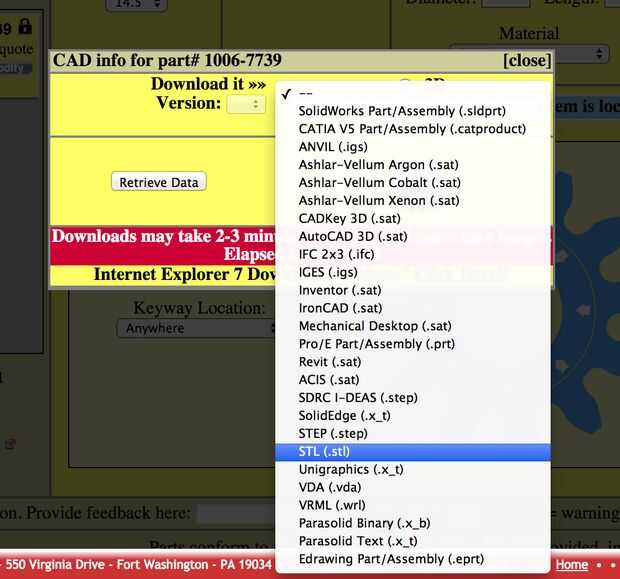Choose IGES (.igs) format

412,272
